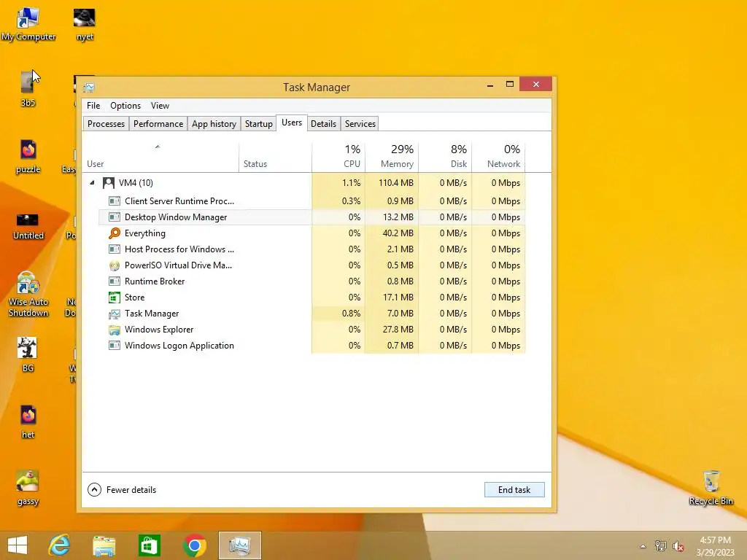
Task: Select Desktop Window Manager process icon
Action: 115,217
